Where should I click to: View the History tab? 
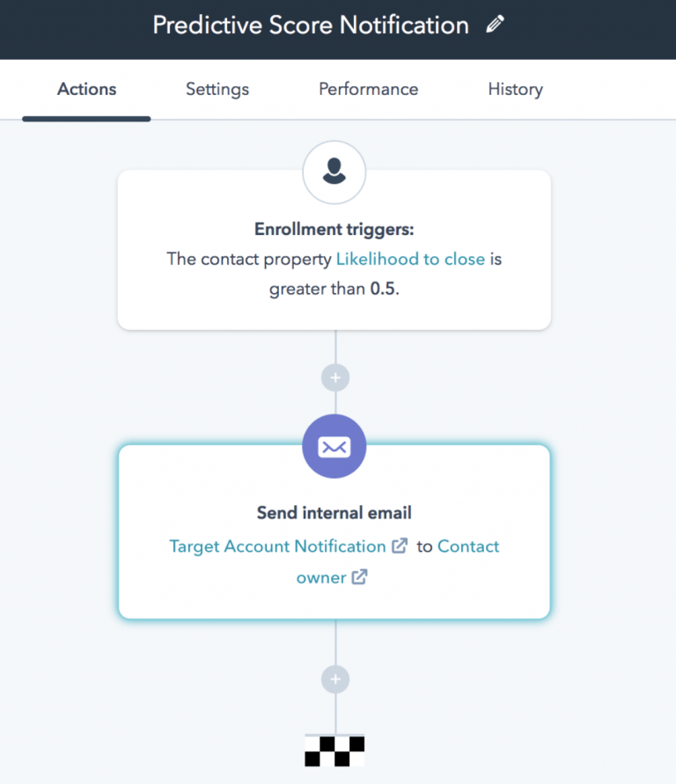pos(515,89)
